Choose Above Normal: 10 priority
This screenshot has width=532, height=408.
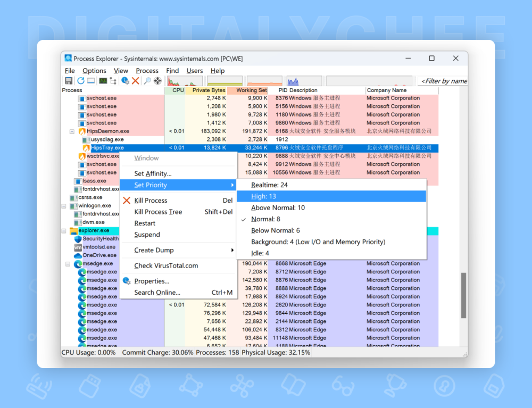[x=331, y=207]
